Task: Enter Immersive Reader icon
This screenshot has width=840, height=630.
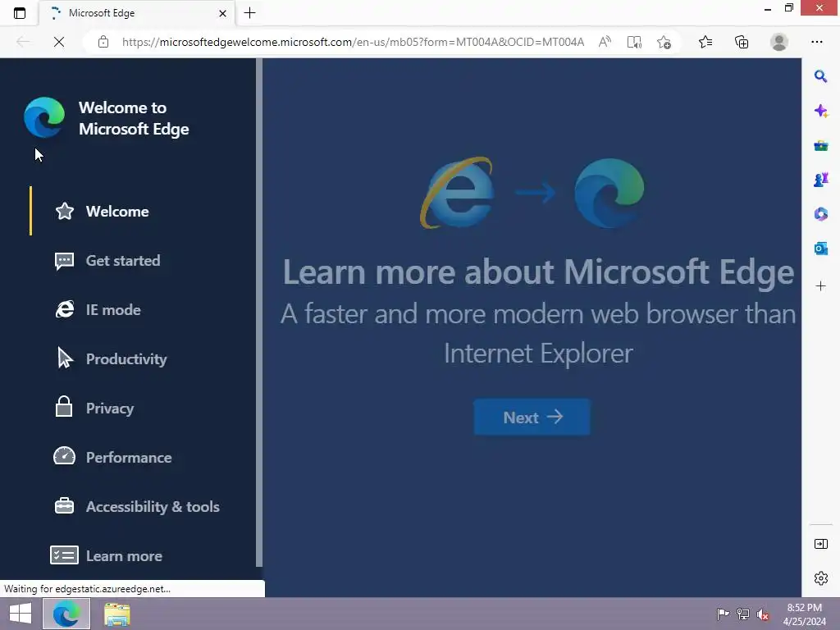Action: (634, 42)
